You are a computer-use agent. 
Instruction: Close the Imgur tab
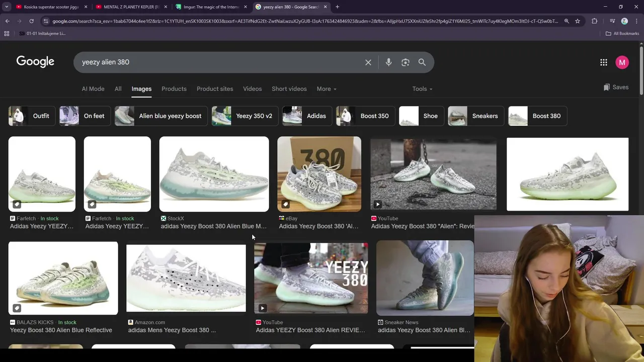[246, 7]
